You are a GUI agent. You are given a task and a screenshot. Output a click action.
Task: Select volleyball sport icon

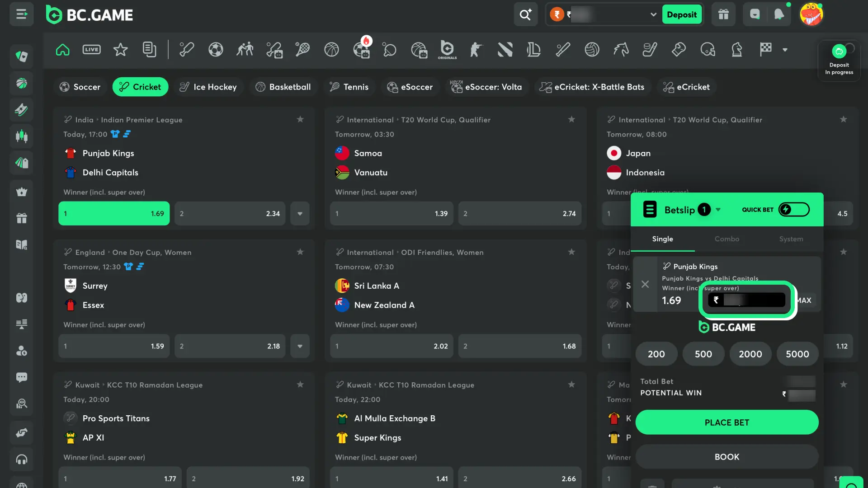(x=592, y=49)
